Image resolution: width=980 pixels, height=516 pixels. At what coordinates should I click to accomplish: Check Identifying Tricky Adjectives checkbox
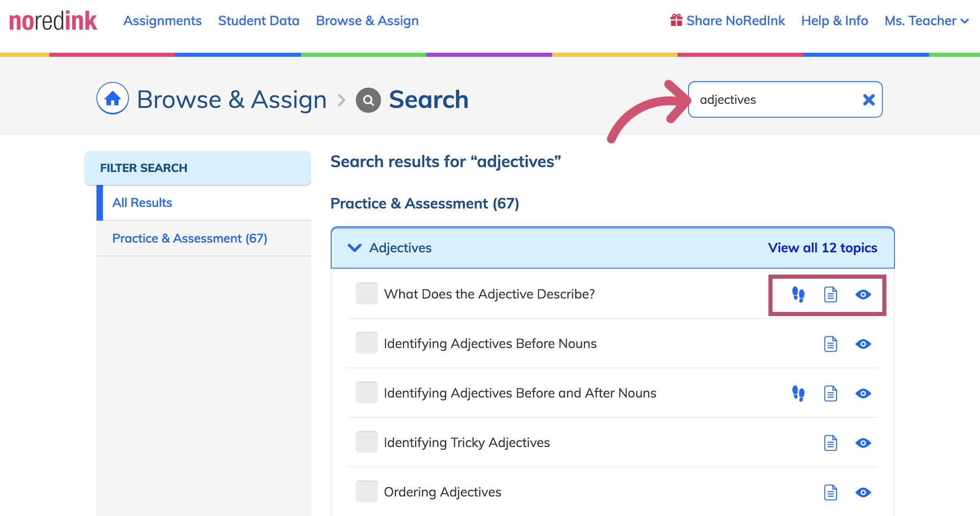tap(366, 442)
